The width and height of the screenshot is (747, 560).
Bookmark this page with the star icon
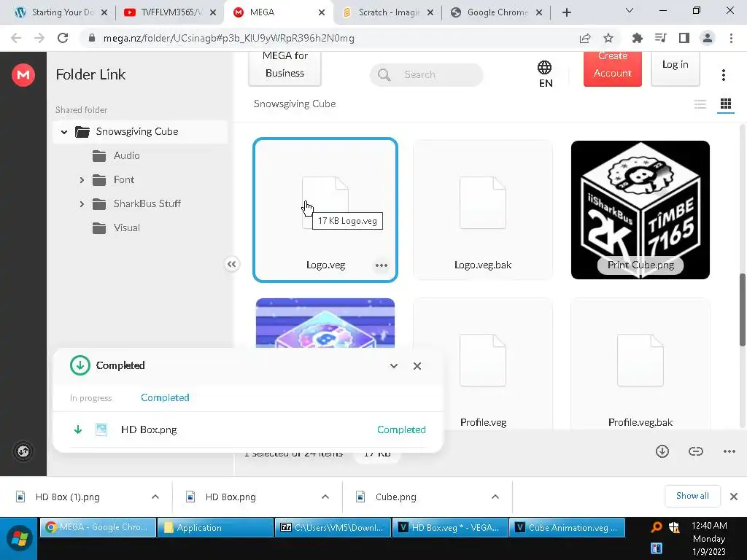coord(608,38)
